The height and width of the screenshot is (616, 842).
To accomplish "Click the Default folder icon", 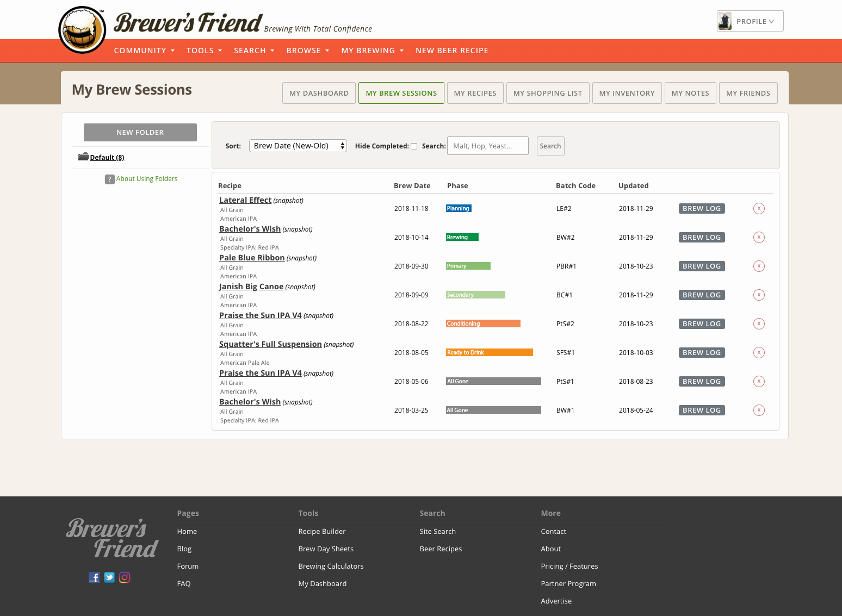I will pyautogui.click(x=83, y=157).
